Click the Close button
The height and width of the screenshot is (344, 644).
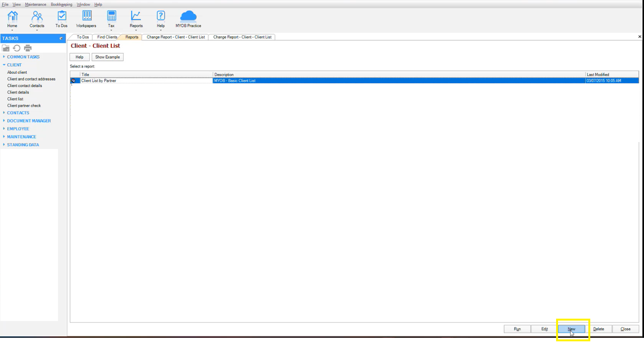[x=626, y=329]
